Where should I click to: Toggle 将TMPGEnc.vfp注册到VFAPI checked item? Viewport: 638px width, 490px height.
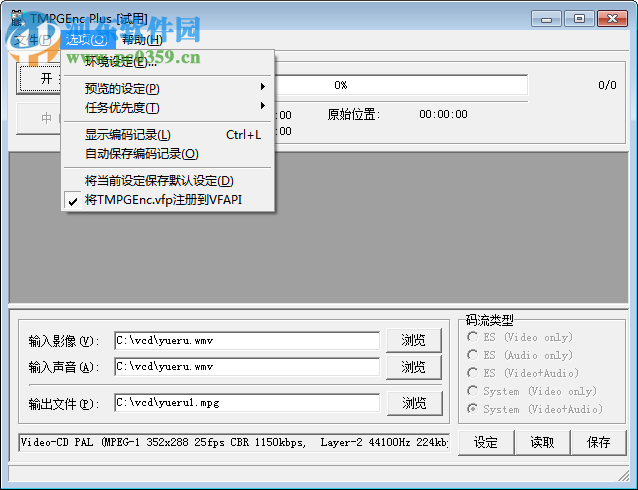coord(168,200)
